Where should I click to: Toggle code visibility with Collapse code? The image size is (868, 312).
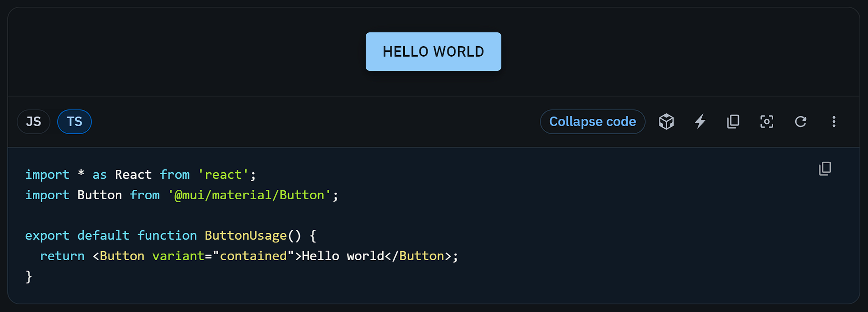click(592, 122)
